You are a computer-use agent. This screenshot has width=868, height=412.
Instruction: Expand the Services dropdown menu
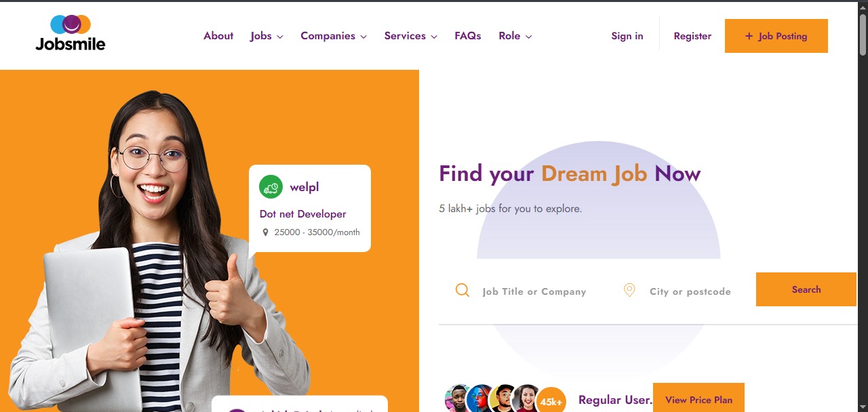click(410, 36)
